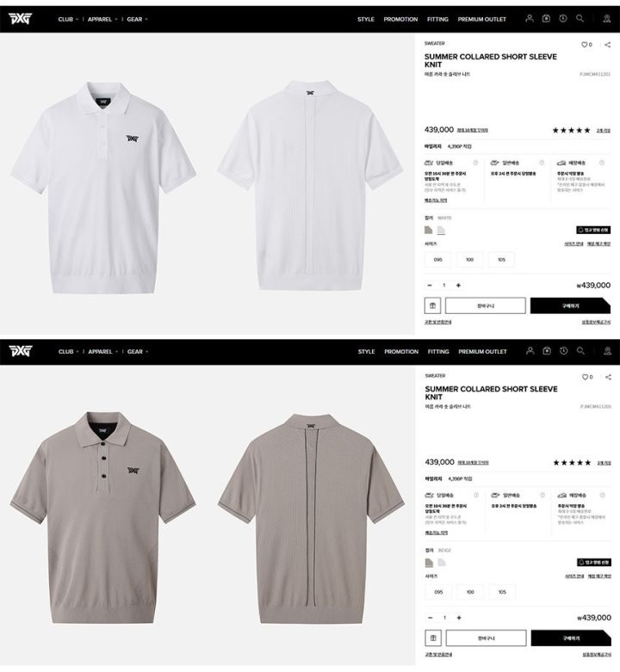Screen dimensions: 620x672
Task: Click the search magnifier in the top header
Action: (x=580, y=18)
